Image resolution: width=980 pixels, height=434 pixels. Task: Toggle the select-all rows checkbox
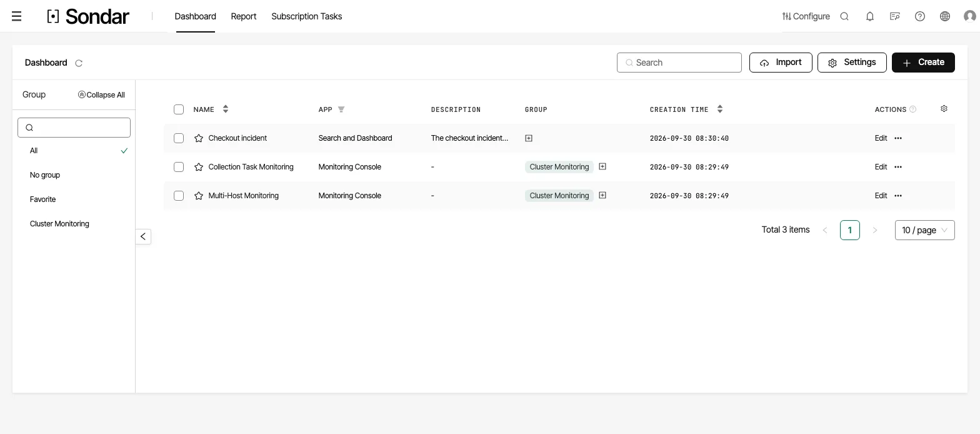coord(179,109)
